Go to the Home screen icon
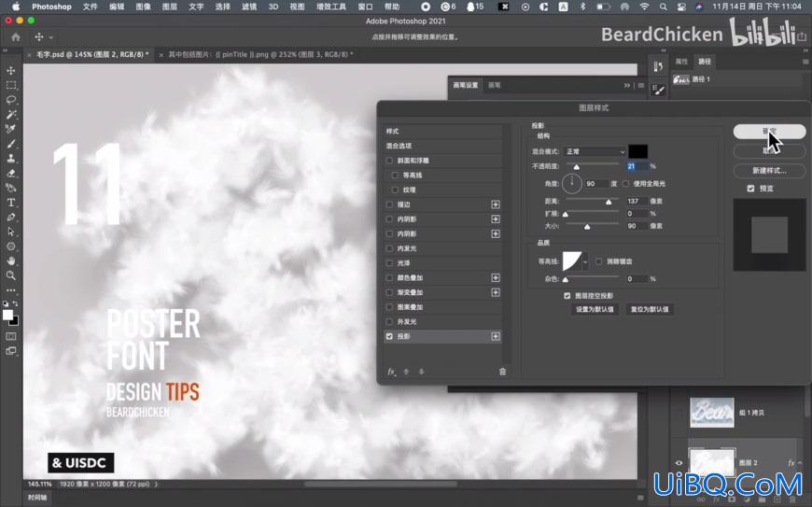This screenshot has width=812, height=507. [16, 37]
